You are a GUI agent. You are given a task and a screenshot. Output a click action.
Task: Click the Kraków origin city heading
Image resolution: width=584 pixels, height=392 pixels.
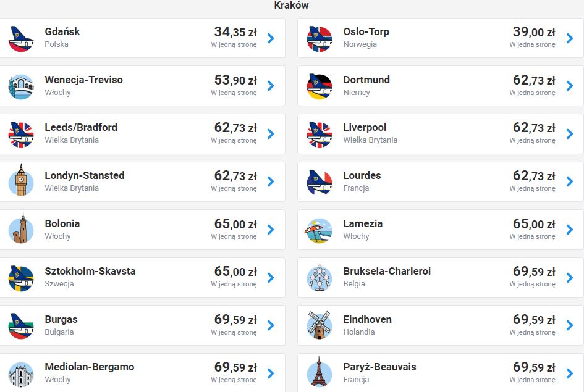(x=292, y=6)
